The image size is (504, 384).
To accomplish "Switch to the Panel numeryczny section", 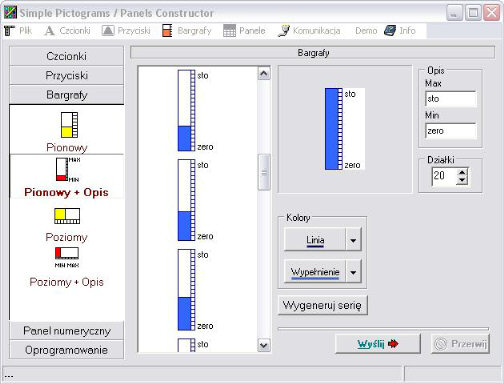I will (67, 331).
